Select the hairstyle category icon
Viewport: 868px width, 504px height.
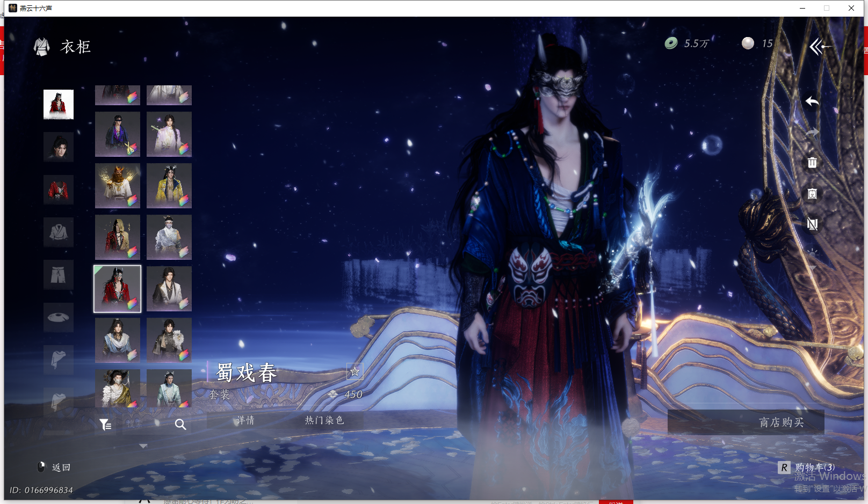point(59,147)
